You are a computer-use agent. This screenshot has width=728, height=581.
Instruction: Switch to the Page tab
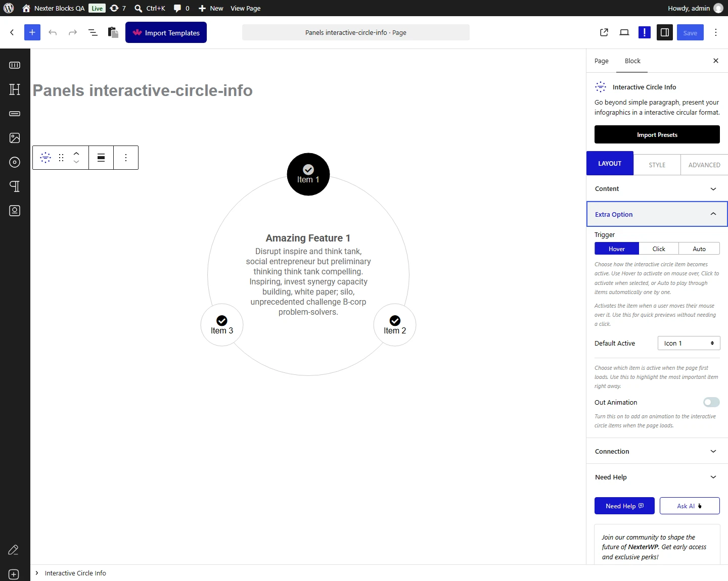[602, 61]
